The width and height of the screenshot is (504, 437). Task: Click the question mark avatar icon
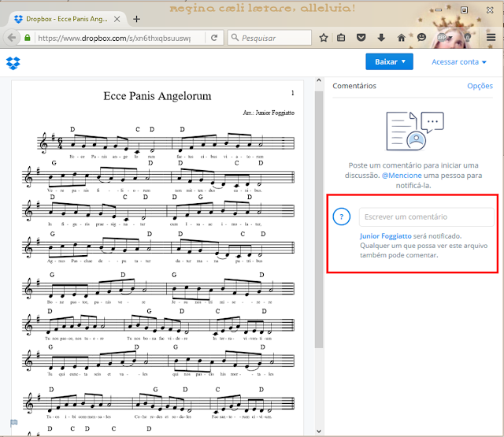341,217
